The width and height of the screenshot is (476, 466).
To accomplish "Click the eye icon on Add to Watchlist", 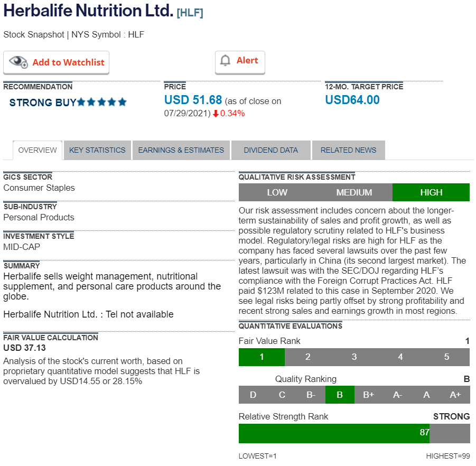I will tap(18, 62).
